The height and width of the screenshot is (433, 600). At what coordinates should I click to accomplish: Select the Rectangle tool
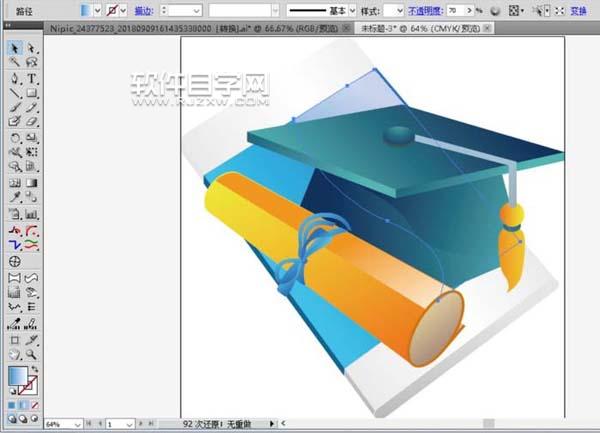click(x=32, y=93)
